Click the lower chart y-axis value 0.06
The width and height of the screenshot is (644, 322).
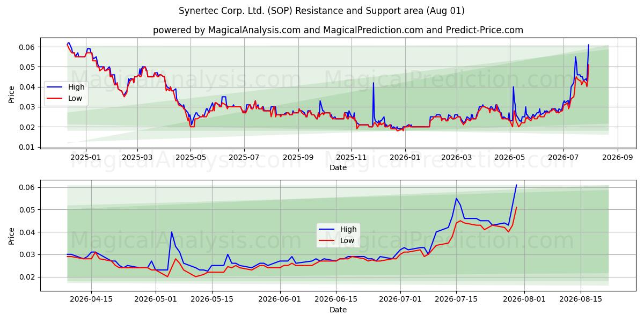28,187
